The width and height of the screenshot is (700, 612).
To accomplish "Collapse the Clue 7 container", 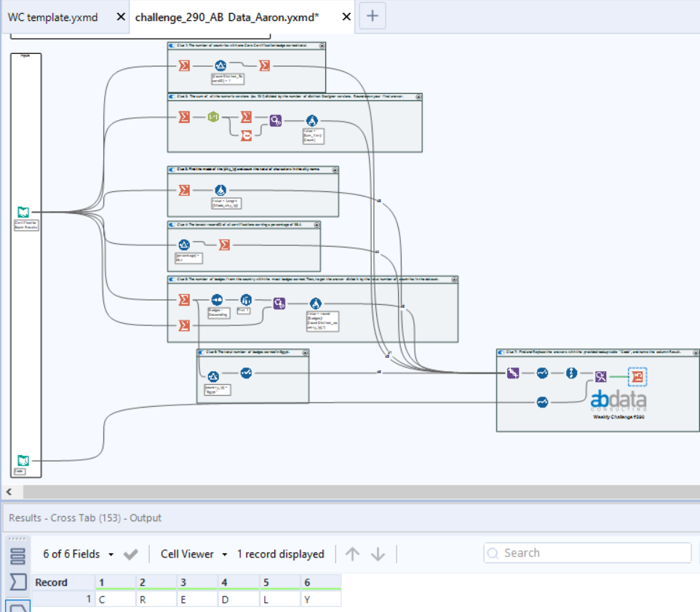I will pyautogui.click(x=696, y=353).
